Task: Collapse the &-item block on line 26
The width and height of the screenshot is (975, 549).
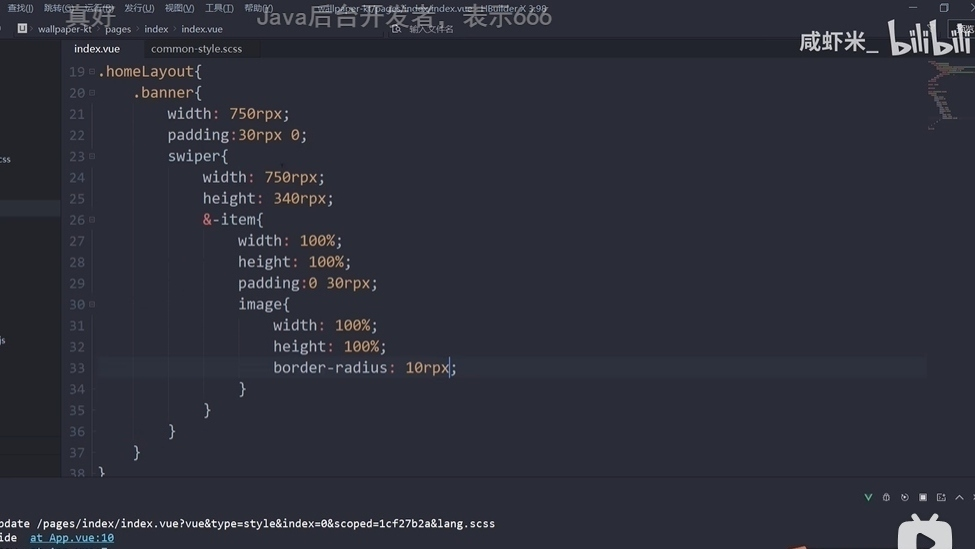Action: 92,220
